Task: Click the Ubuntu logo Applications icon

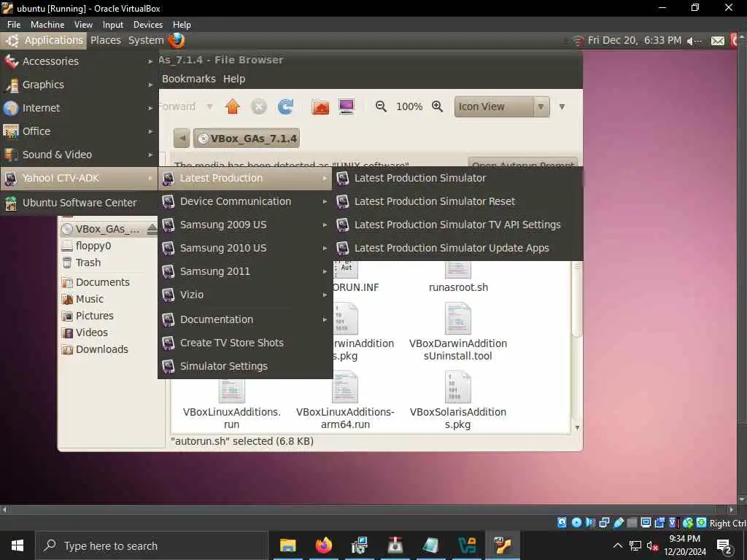Action: [12, 41]
